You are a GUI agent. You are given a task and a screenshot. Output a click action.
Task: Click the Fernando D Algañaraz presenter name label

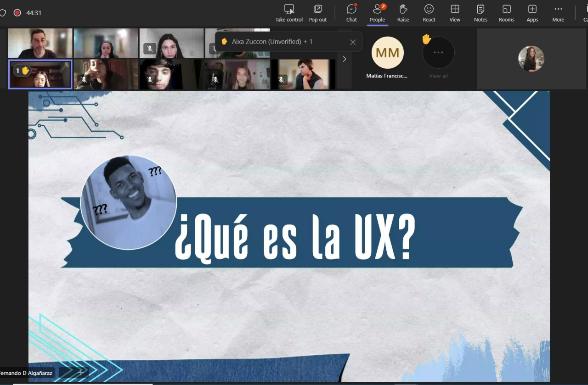pyautogui.click(x=26, y=373)
